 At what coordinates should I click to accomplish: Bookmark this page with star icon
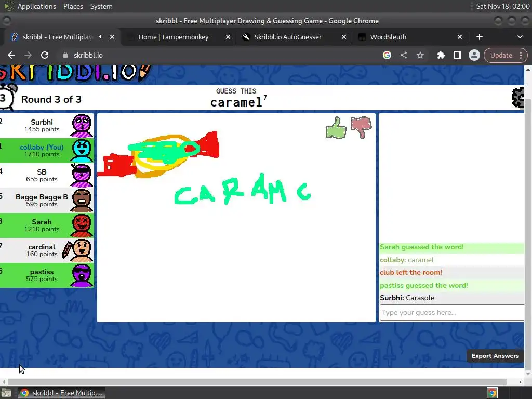click(420, 55)
